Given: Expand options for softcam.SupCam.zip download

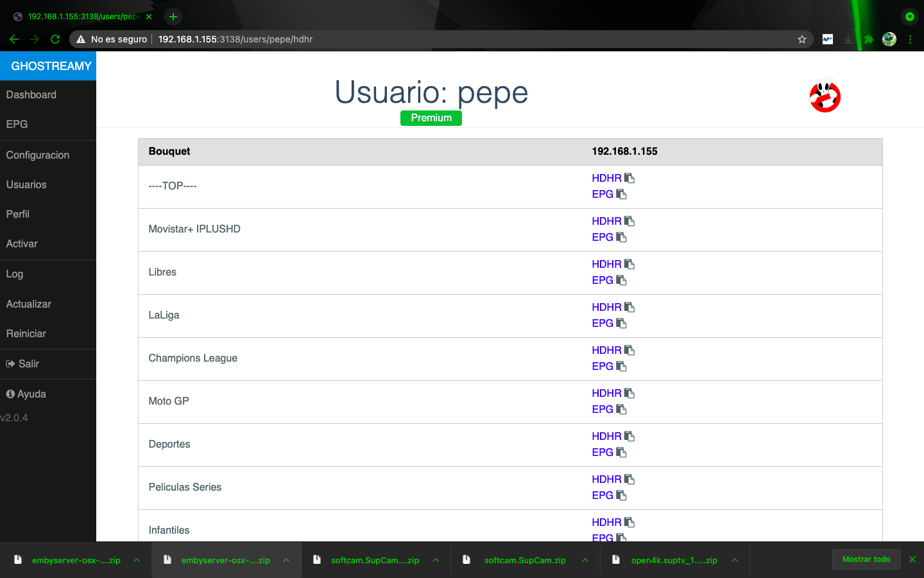Looking at the screenshot, I should tap(585, 560).
